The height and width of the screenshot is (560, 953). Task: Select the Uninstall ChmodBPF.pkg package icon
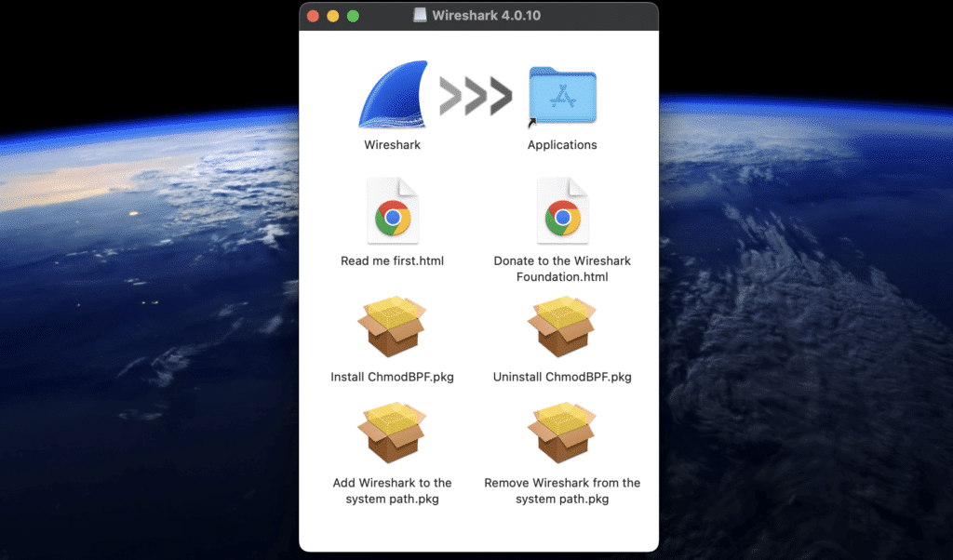(x=563, y=327)
